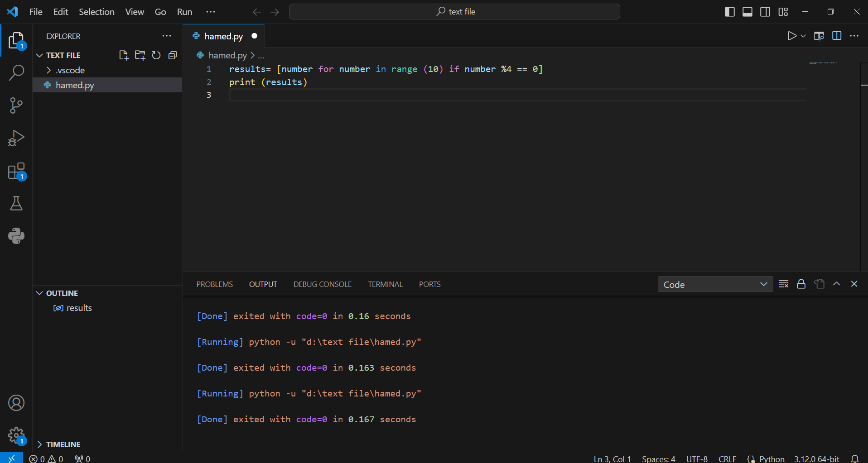
Task: Switch to the PORTS tab
Action: click(429, 284)
